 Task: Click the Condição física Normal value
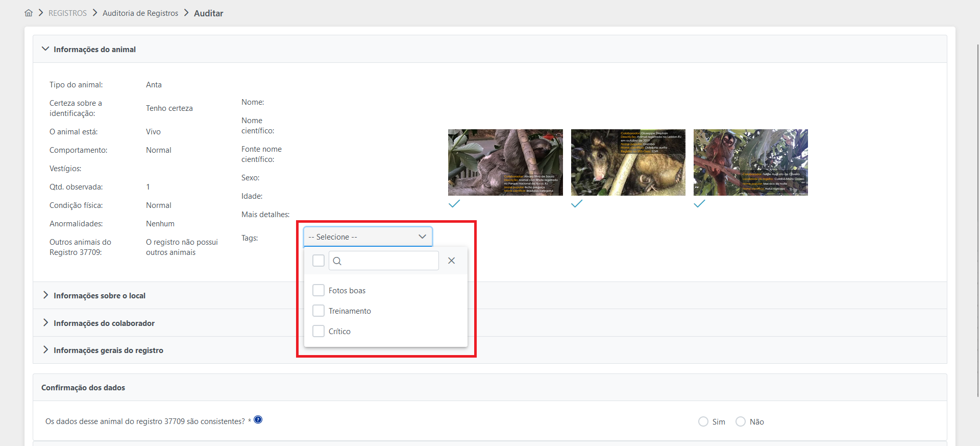pos(159,205)
